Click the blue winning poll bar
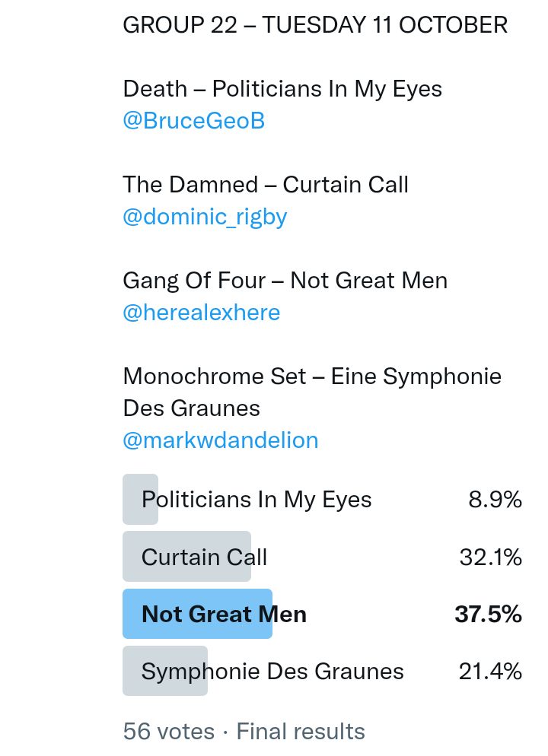548x756 pixels. click(x=197, y=614)
